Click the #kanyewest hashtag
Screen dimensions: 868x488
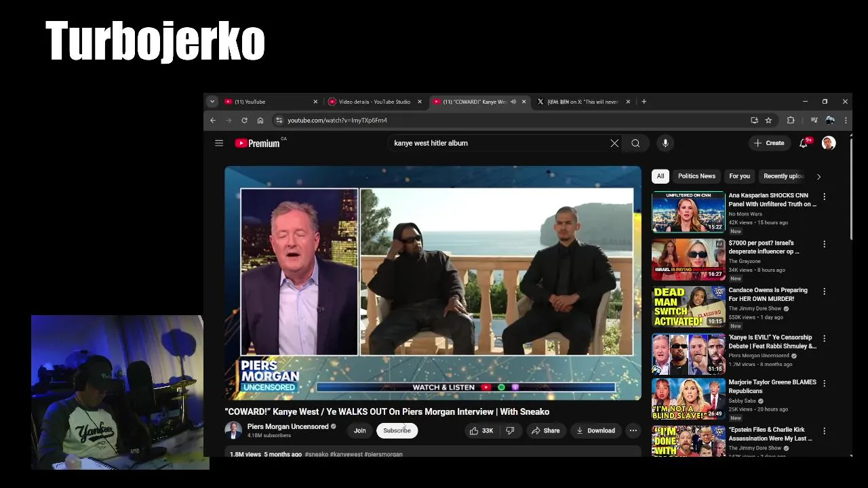pos(346,454)
